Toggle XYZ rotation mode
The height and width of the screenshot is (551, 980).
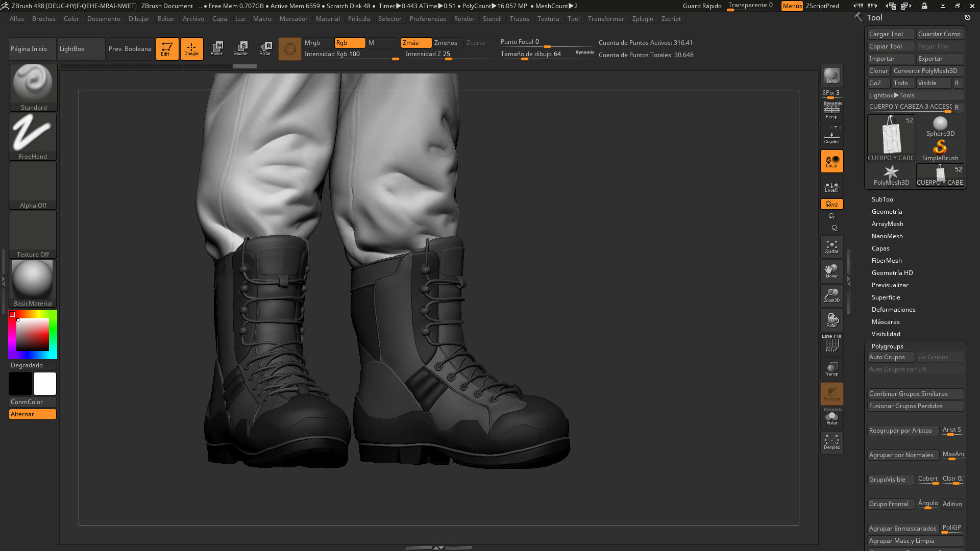[831, 204]
